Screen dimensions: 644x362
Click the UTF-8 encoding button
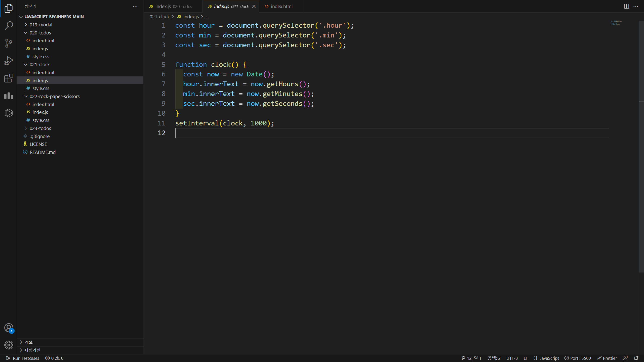point(512,358)
